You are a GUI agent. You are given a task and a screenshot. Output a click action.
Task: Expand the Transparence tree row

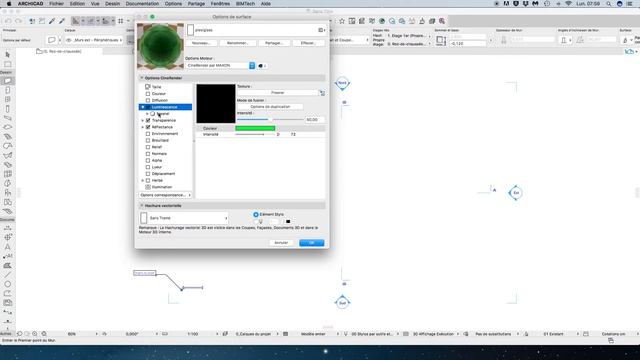click(142, 120)
